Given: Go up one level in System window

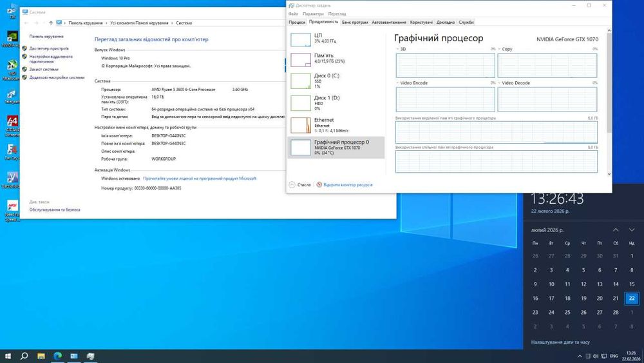Looking at the screenshot, I should (51, 23).
